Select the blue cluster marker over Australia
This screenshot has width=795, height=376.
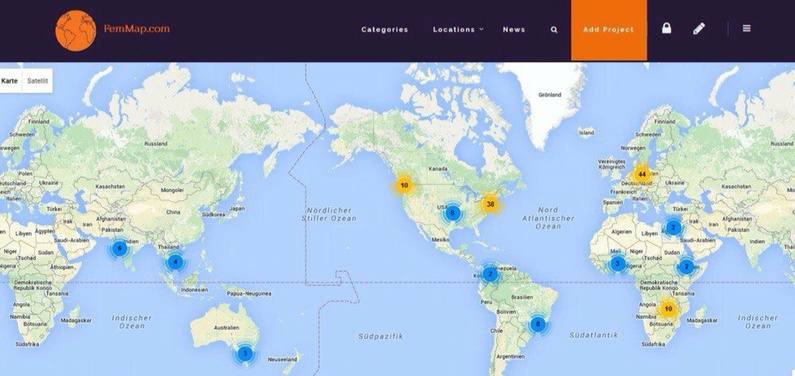pos(245,353)
